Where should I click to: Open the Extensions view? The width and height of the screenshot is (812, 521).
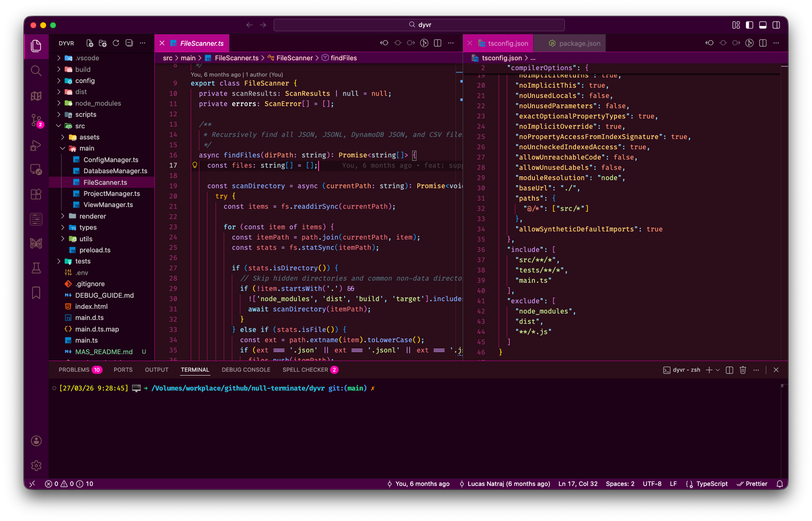[x=36, y=194]
